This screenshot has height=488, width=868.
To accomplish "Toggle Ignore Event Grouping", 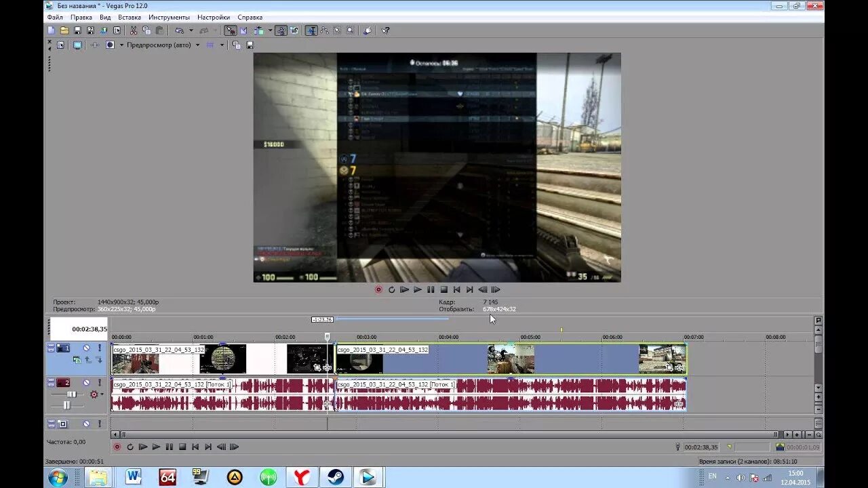I will click(294, 30).
